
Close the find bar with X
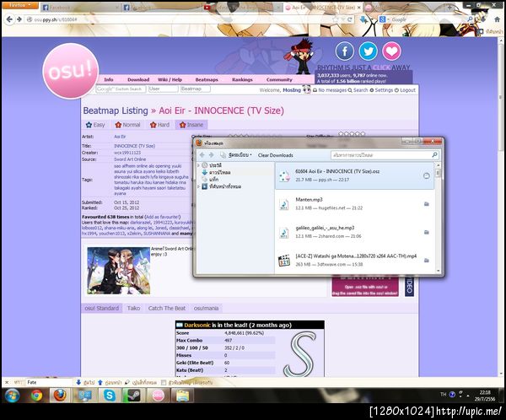click(7, 382)
